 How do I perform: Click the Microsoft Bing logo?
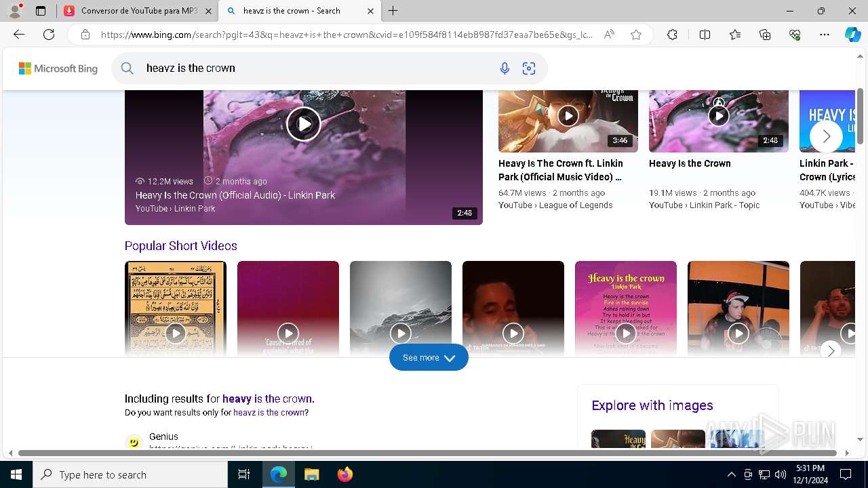pyautogui.click(x=58, y=68)
